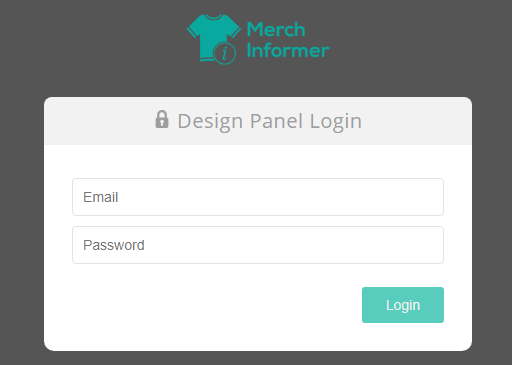Click the teal t-shirt logo icon
Screen dimensions: 512x365
(x=214, y=39)
